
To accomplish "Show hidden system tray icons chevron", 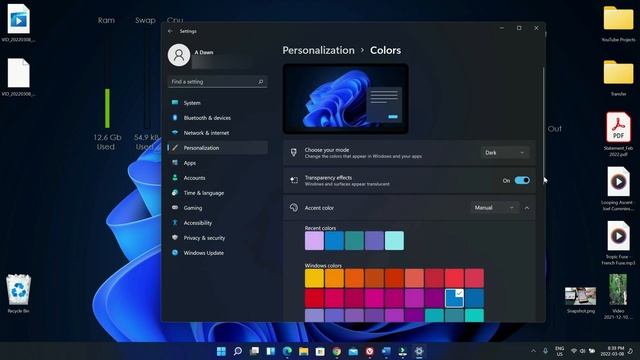I will [x=533, y=351].
